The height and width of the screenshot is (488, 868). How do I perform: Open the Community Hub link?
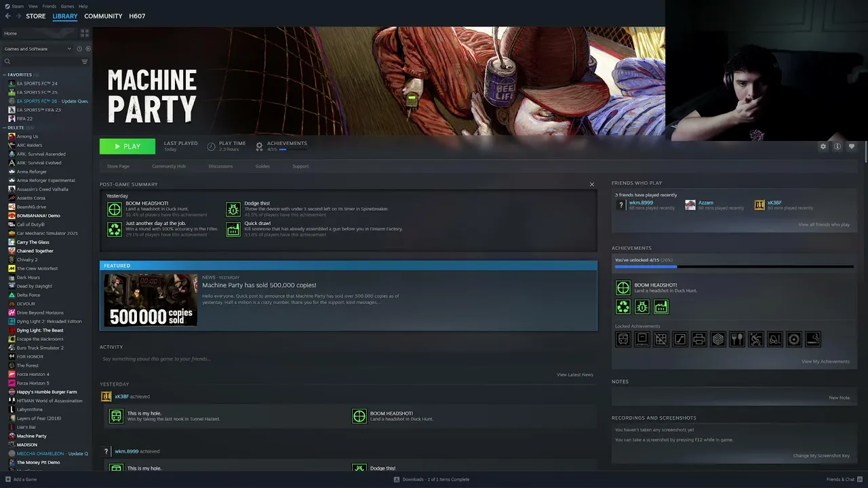(x=169, y=166)
